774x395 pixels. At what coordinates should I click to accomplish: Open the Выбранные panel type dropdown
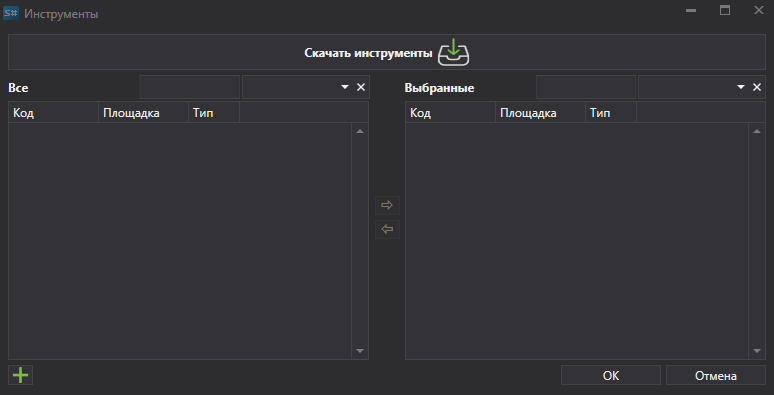[740, 87]
